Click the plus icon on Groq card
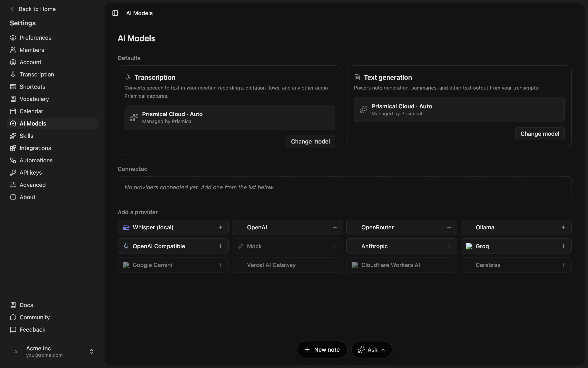The width and height of the screenshot is (588, 368). (x=563, y=246)
